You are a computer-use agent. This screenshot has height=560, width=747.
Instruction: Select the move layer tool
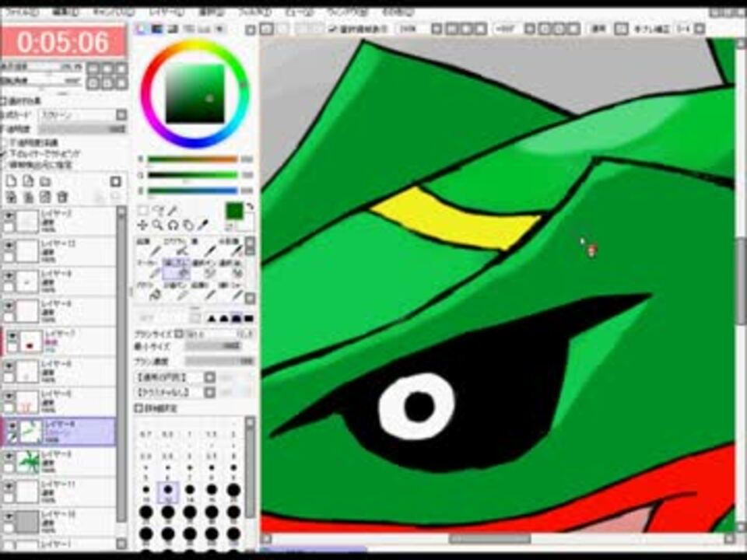pyautogui.click(x=142, y=225)
